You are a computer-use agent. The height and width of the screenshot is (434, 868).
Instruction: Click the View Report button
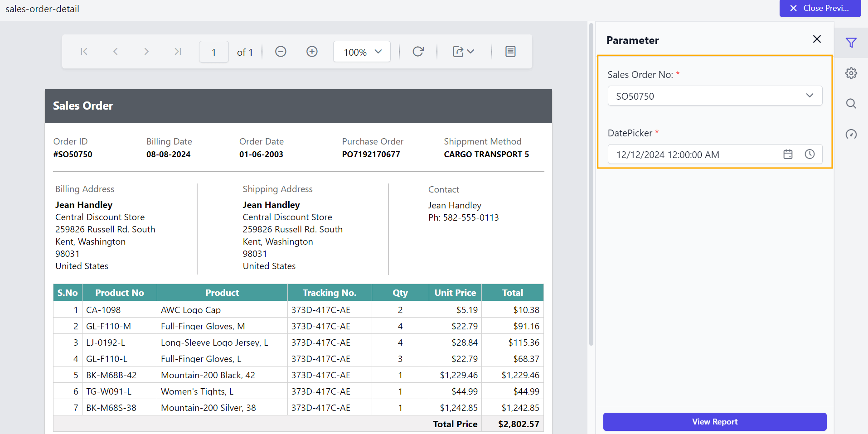point(714,421)
